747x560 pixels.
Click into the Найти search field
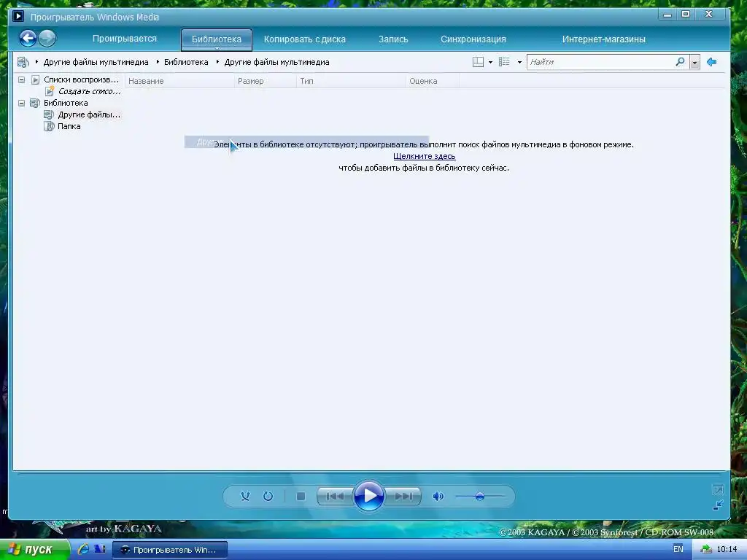coord(600,62)
